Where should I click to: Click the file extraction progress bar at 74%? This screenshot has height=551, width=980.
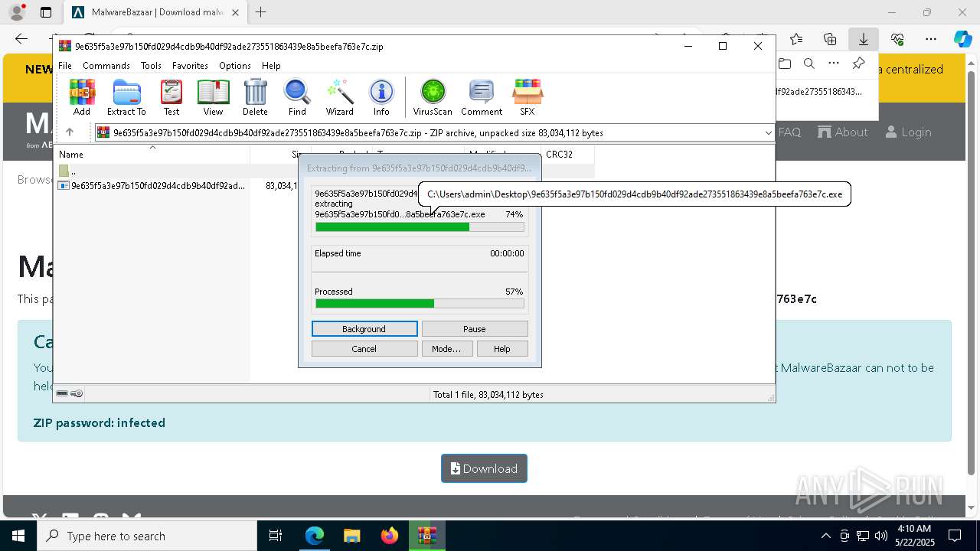pyautogui.click(x=420, y=227)
